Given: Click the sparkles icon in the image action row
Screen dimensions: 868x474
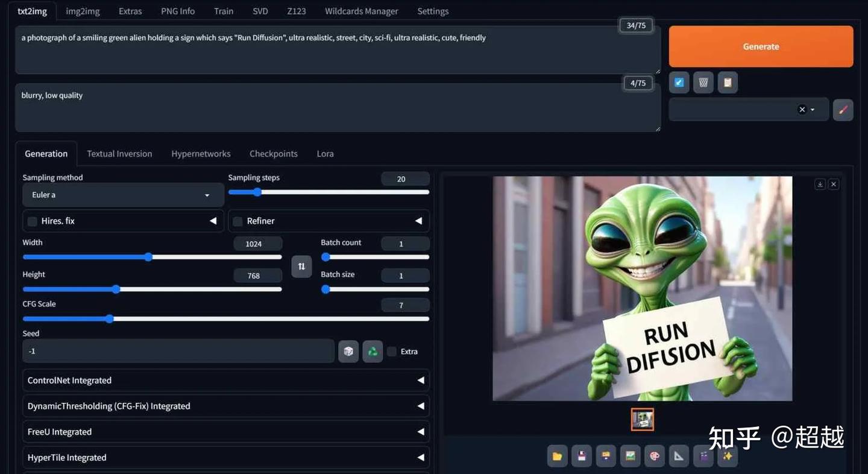Looking at the screenshot, I should click(728, 456).
